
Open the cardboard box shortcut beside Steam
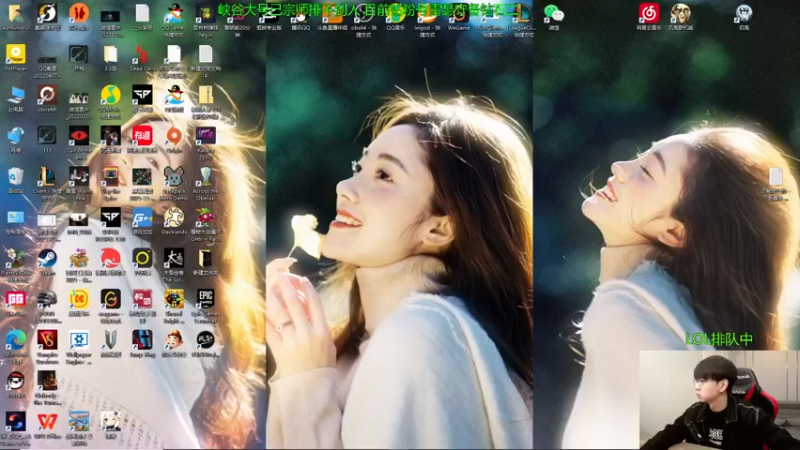tap(79, 259)
